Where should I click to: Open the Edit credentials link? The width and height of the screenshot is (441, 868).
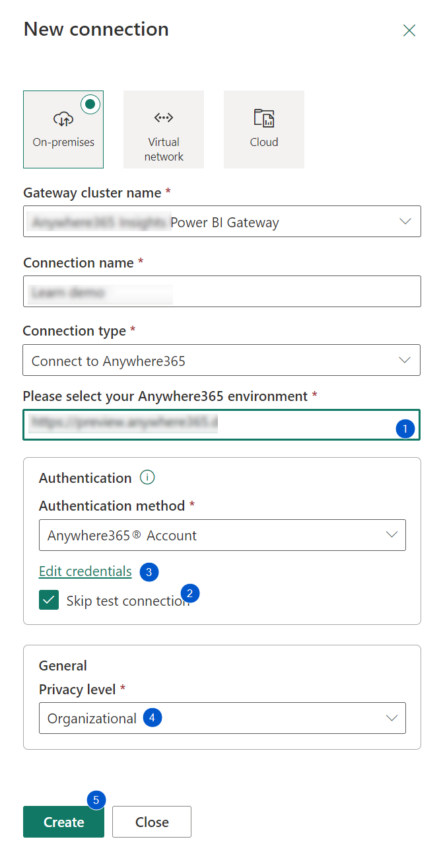(85, 571)
